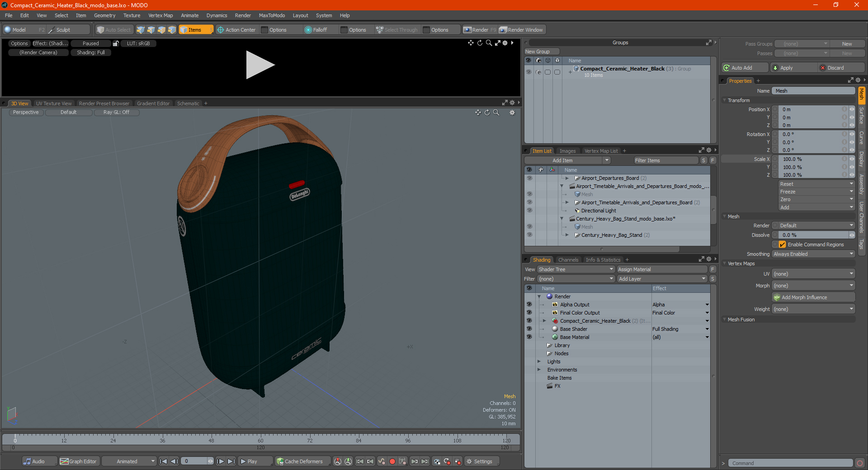The image size is (868, 470).
Task: Expand Compact_Ceramic_Heater_Black shader group
Action: coord(544,321)
